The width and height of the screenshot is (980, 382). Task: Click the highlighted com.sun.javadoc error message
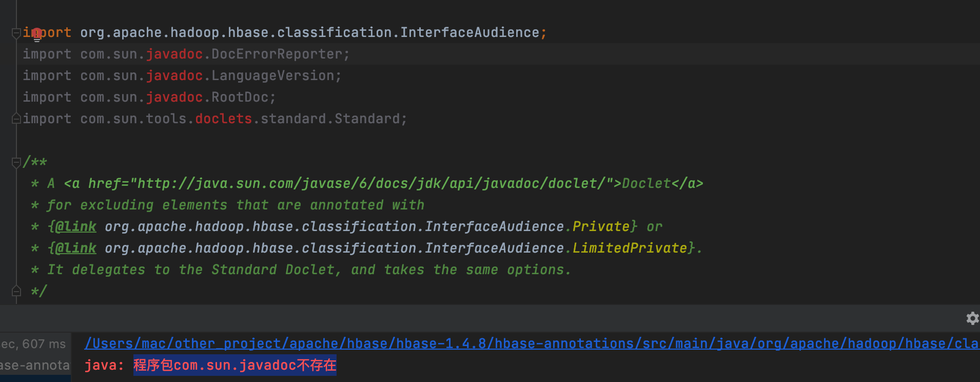coord(234,365)
